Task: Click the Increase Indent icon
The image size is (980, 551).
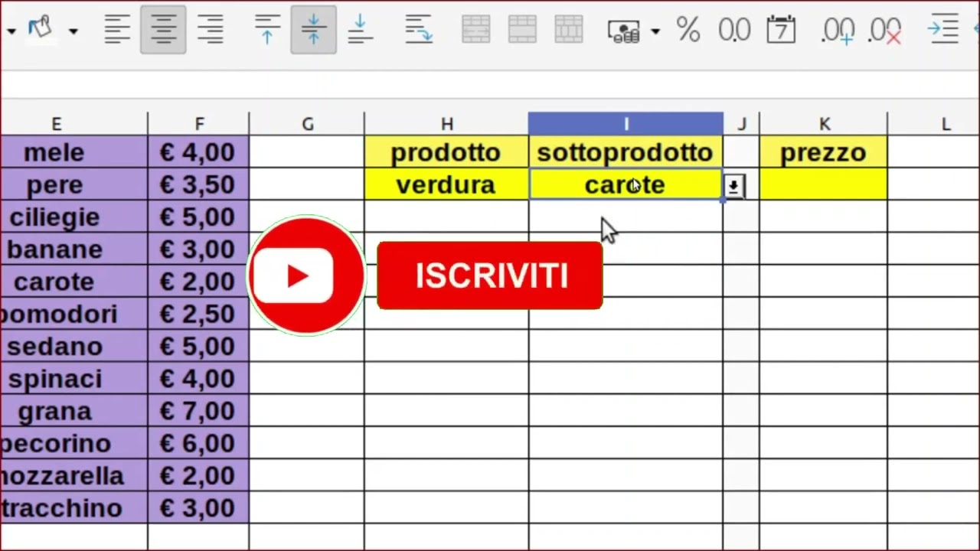Action: 942,30
